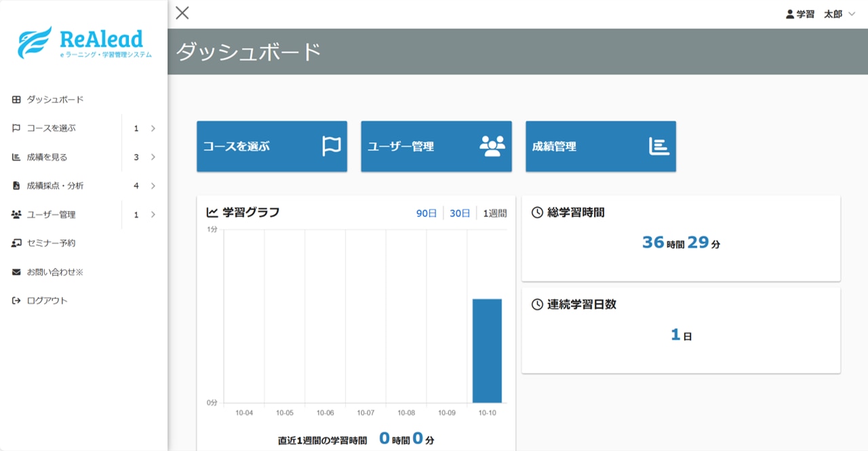Open セミナー予約 in the sidebar
868x451 pixels.
tap(51, 243)
